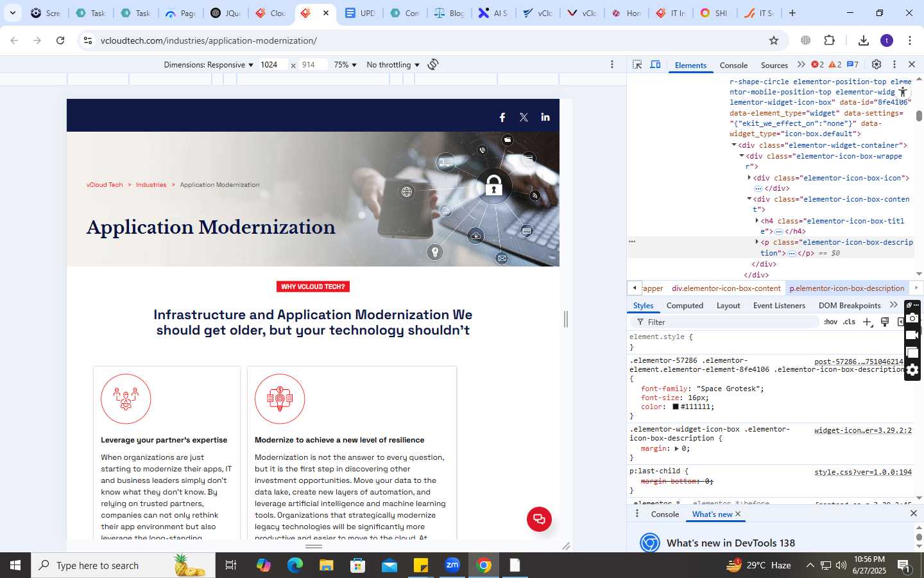Select the Layout tab
The width and height of the screenshot is (924, 578).
point(728,306)
